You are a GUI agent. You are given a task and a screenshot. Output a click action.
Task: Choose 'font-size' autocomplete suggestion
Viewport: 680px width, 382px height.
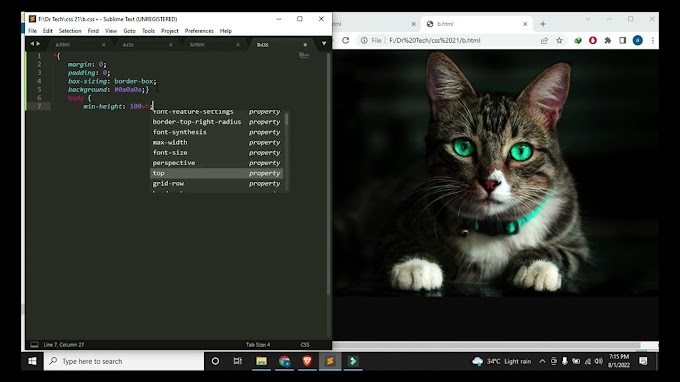pos(216,153)
